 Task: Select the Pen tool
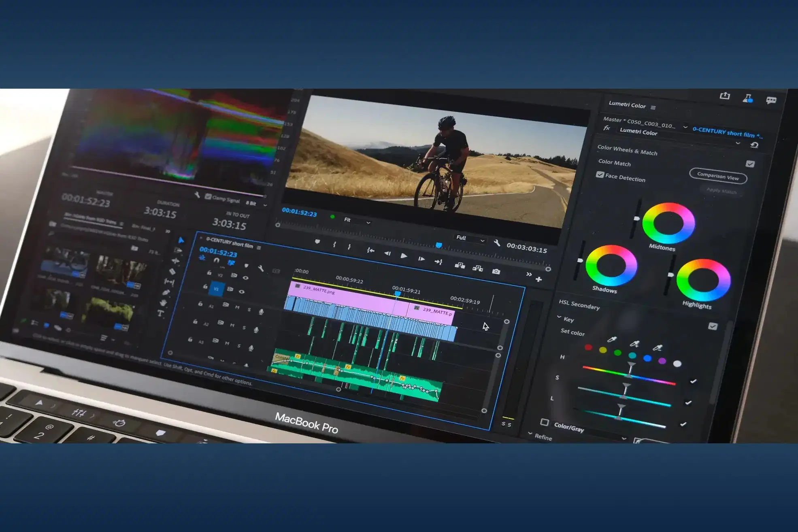click(x=166, y=292)
